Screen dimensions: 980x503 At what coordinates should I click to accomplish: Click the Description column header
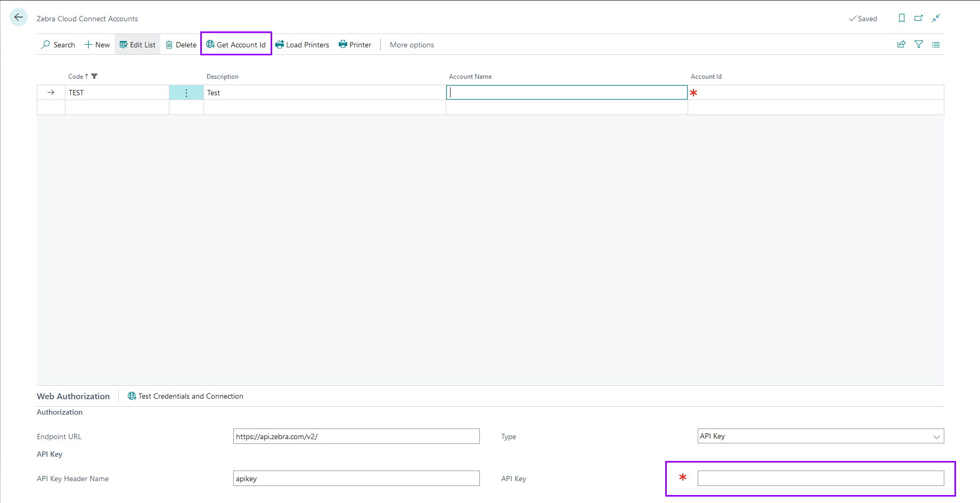pyautogui.click(x=223, y=77)
